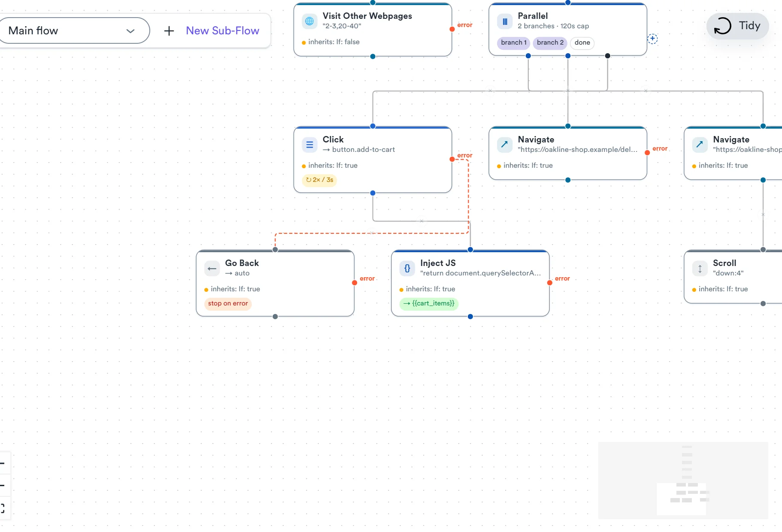Select the Go Back left-arrow icon
The width and height of the screenshot is (782, 532).
coord(212,269)
